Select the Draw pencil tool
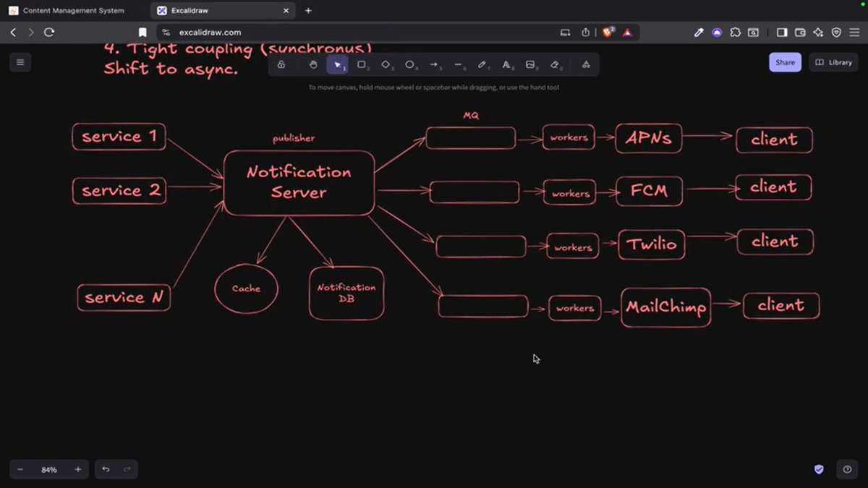868x488 pixels. click(482, 64)
